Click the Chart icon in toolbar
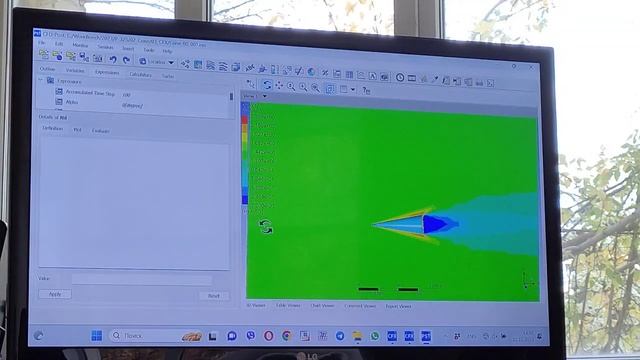Image resolution: width=640 pixels, height=360 pixels. [361, 75]
